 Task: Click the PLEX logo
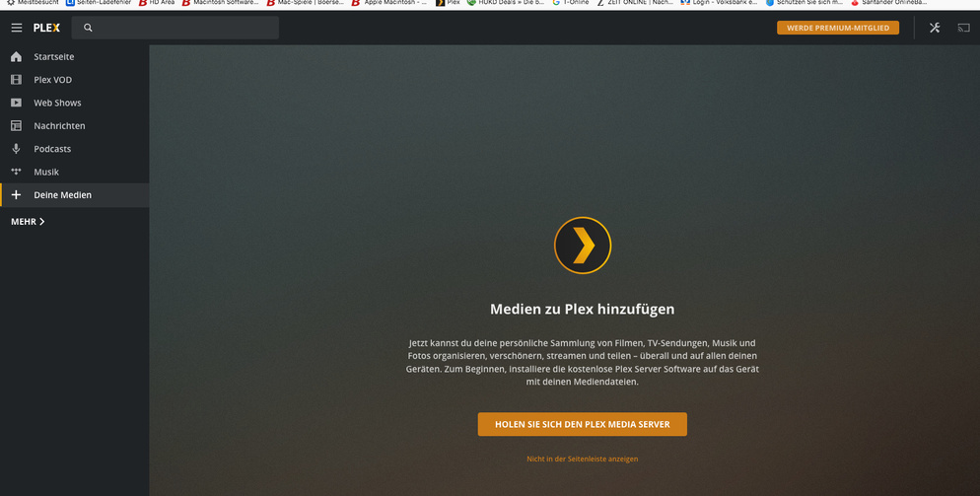[x=47, y=28]
